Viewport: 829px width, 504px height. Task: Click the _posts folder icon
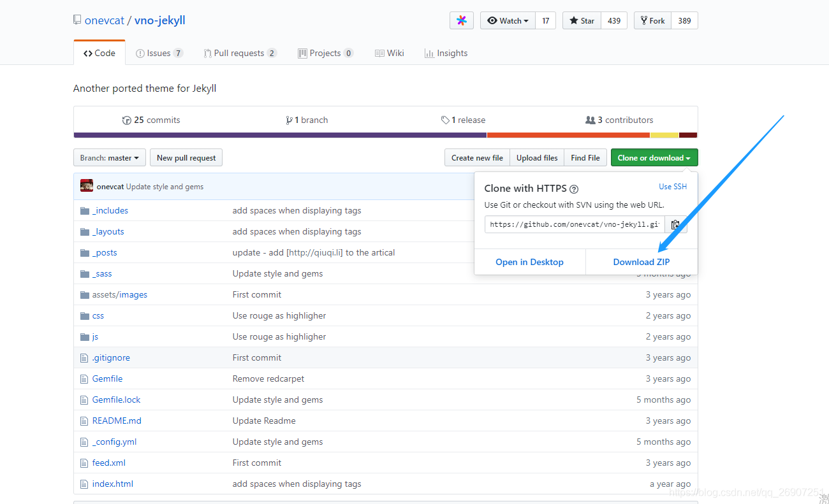point(85,252)
